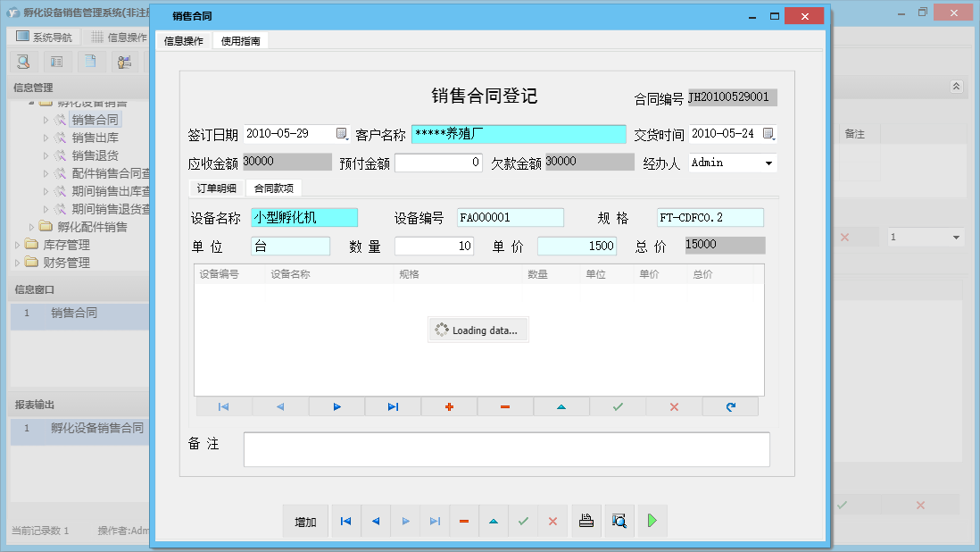980x552 pixels.
Task: Open the 签订日期 date picker
Action: click(343, 132)
